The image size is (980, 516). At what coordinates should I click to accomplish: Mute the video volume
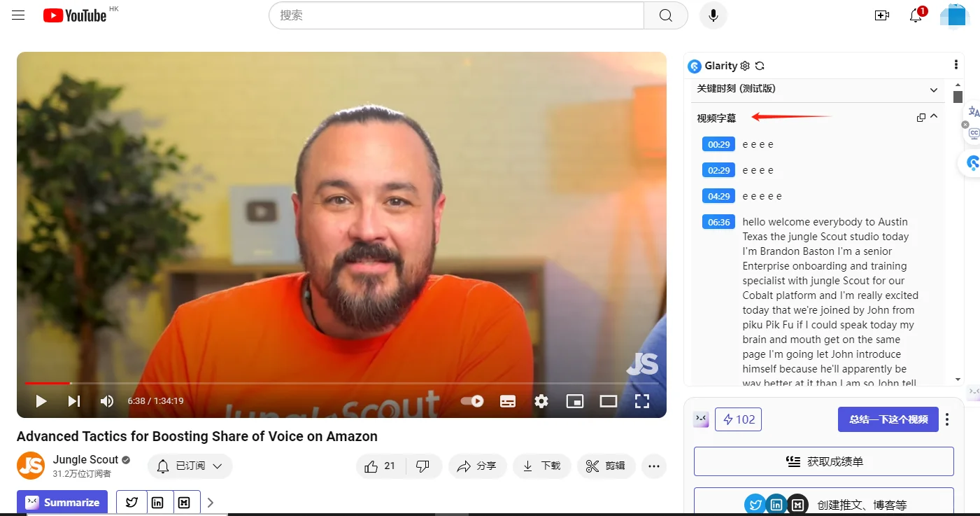(106, 401)
